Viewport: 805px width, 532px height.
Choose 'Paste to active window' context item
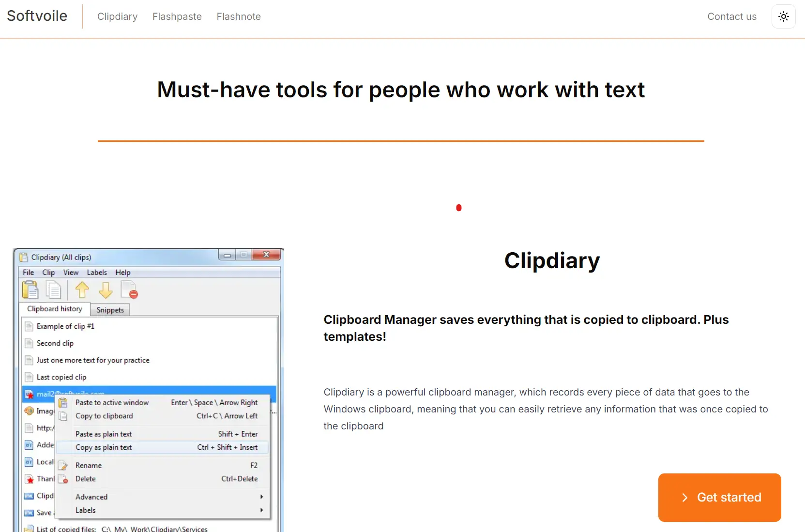coord(163,403)
